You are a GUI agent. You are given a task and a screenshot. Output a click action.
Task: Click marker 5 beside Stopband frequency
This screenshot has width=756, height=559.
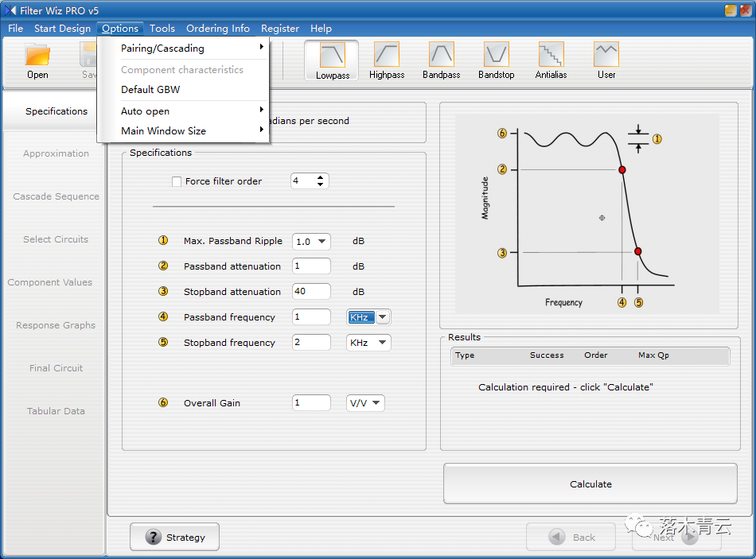163,342
